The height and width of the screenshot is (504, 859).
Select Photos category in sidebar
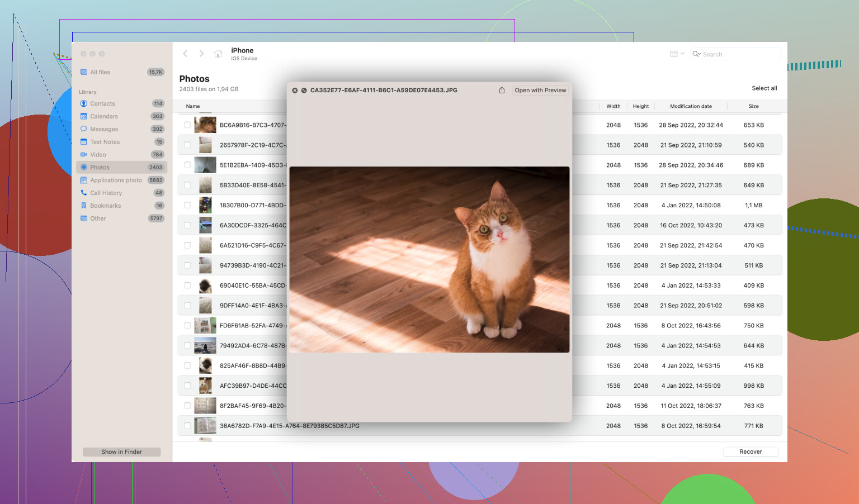point(122,167)
